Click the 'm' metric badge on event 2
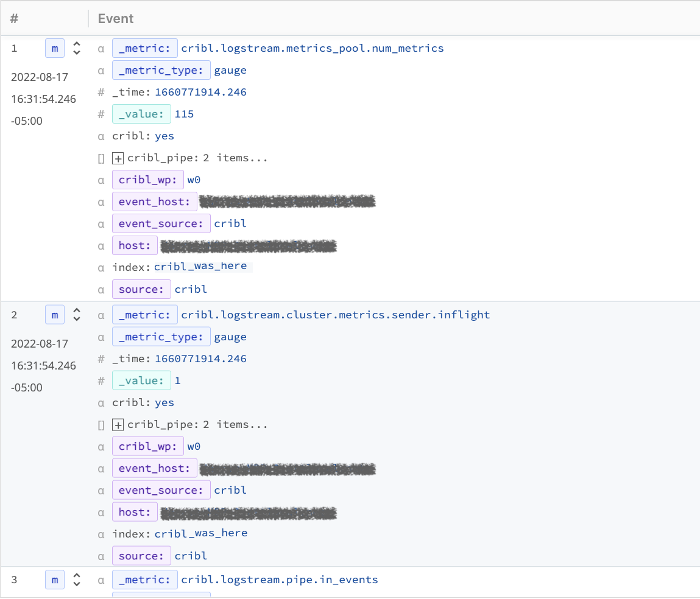 coord(54,315)
